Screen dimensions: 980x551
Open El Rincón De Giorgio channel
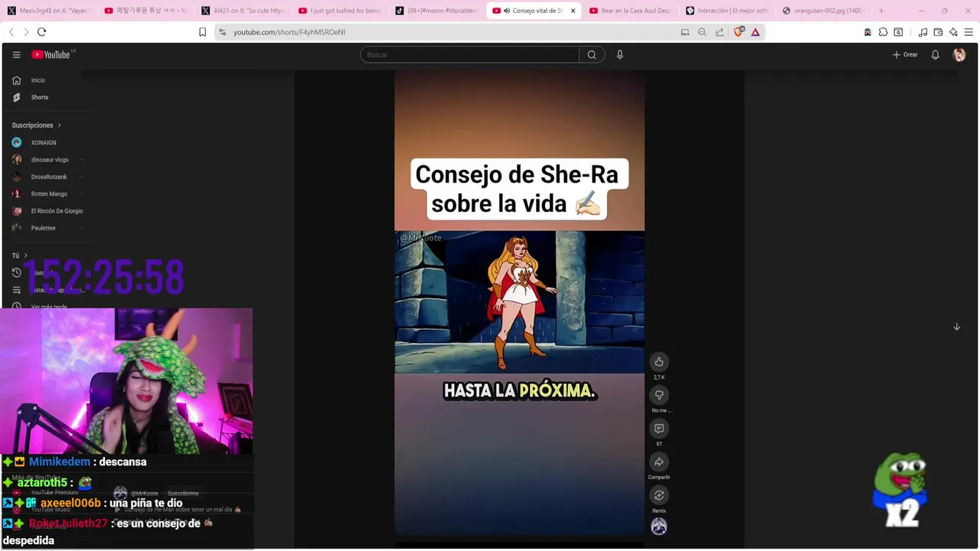(47, 211)
